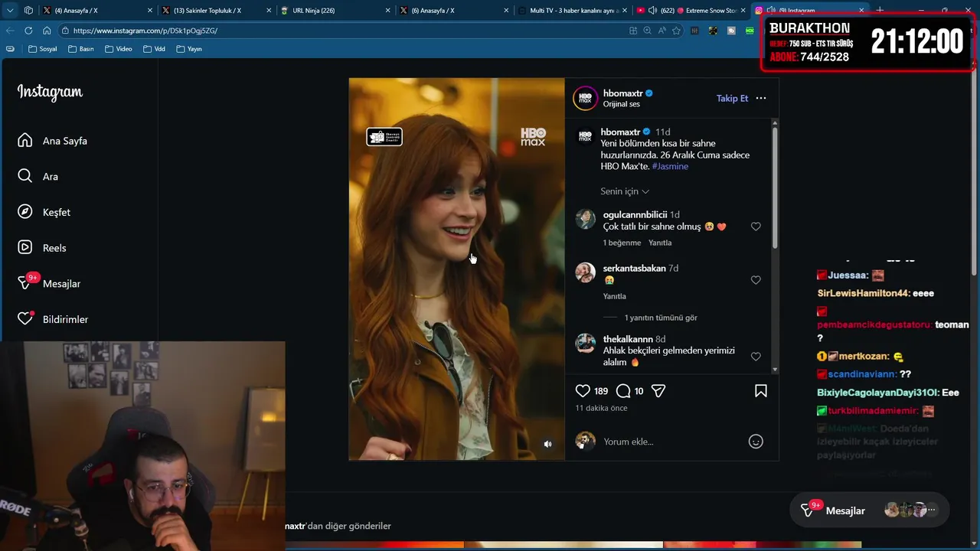Open hbomaxtr profile picture in header
This screenshot has height=551, width=980.
click(x=586, y=98)
